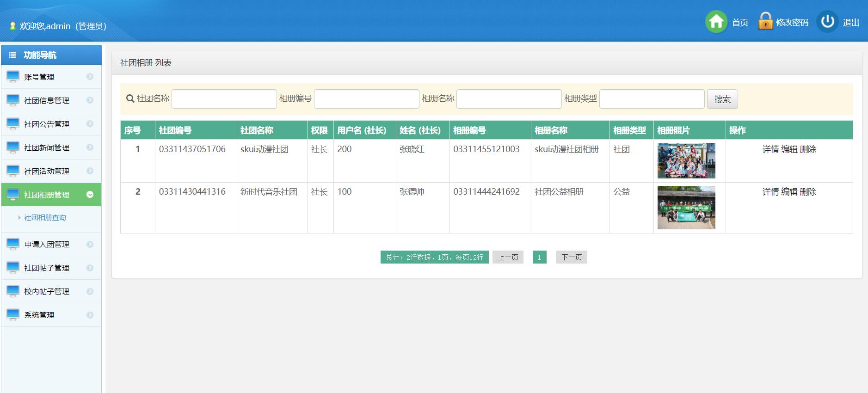
Task: Expand 校内帖子管理 with its arrow
Action: click(x=90, y=291)
